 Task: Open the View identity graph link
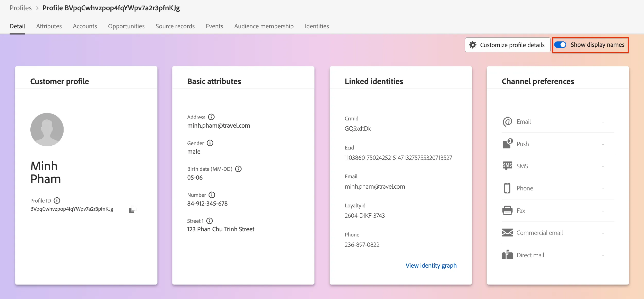431,265
